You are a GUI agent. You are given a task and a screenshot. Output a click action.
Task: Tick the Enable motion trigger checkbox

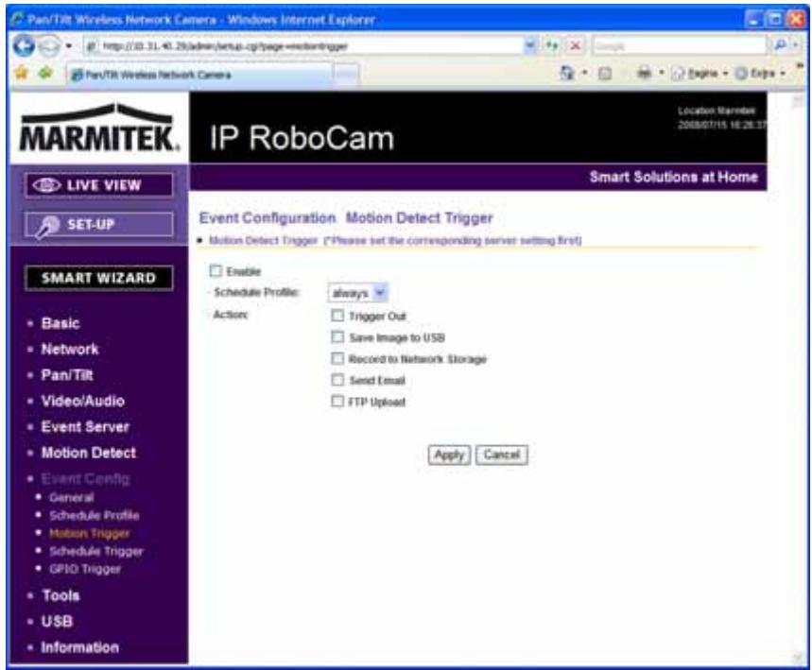(x=216, y=271)
